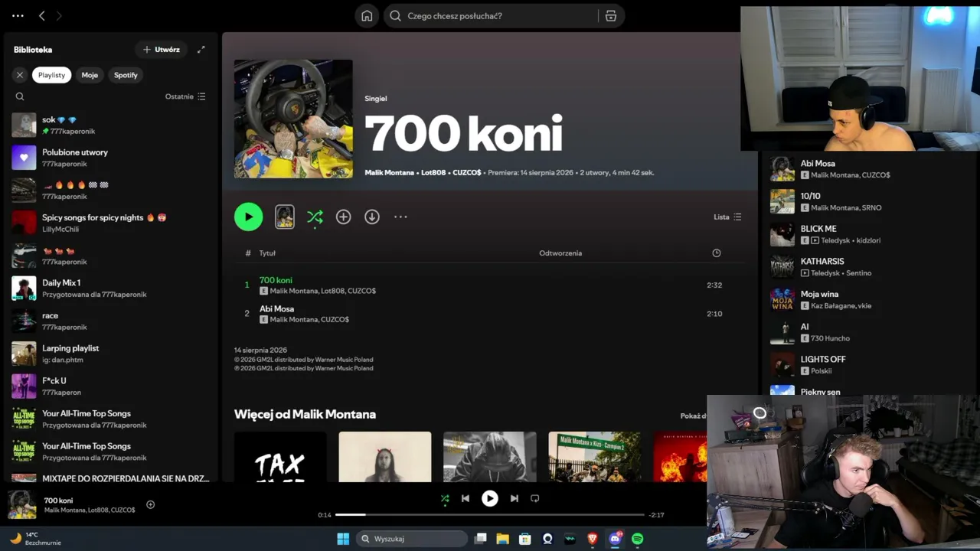Open the 'Więcej od Malik Montana' heading link
This screenshot has height=551, width=980.
pyautogui.click(x=305, y=415)
